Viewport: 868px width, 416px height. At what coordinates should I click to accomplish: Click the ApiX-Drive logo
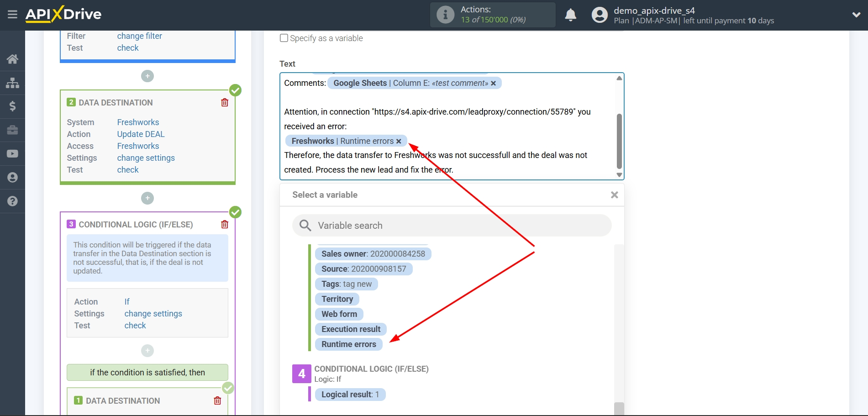point(63,14)
